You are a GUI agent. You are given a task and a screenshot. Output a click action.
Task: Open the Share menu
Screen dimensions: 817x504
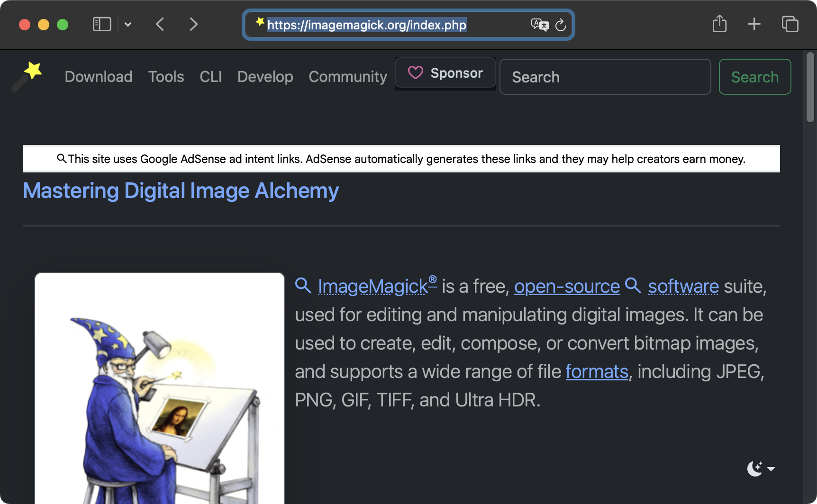(x=719, y=24)
